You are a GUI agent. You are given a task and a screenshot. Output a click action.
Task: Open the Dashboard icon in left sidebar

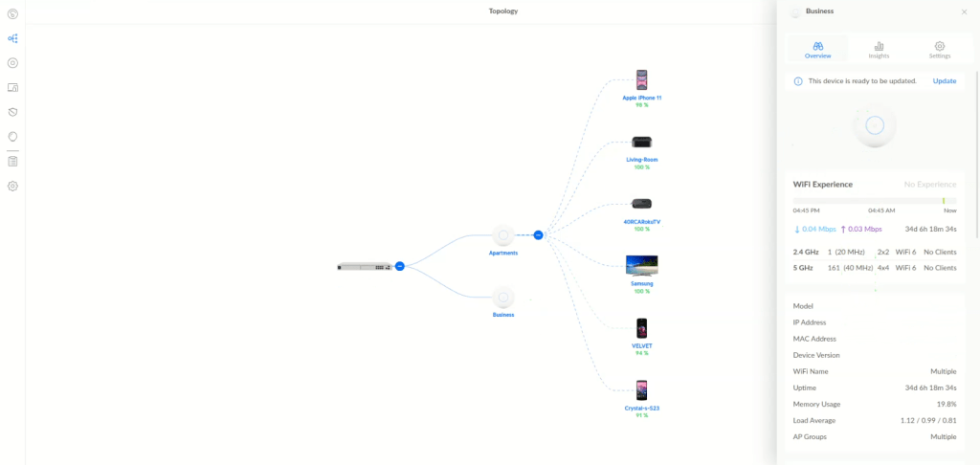pos(12,13)
